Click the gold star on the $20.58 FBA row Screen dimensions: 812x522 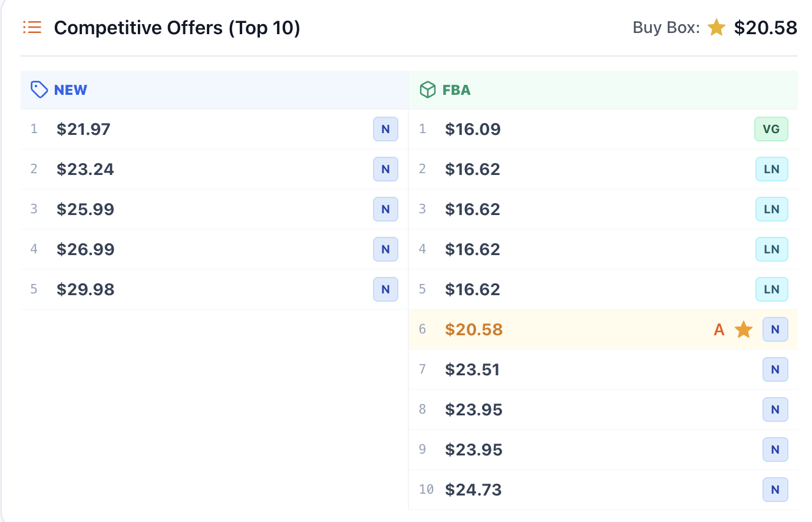[x=744, y=329]
